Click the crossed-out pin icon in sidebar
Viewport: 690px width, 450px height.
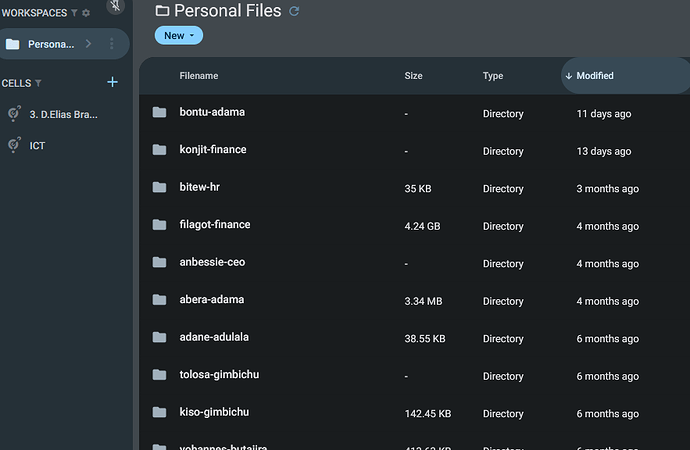click(116, 6)
